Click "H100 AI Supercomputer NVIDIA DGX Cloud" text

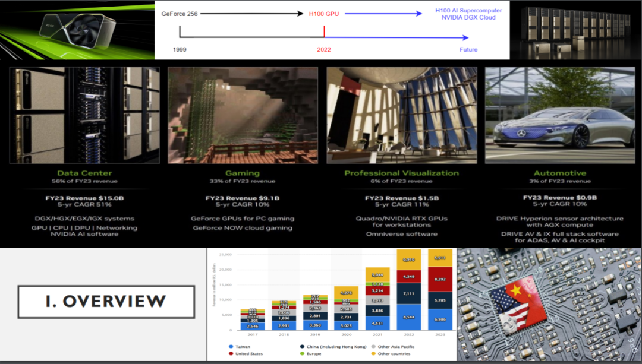468,14
